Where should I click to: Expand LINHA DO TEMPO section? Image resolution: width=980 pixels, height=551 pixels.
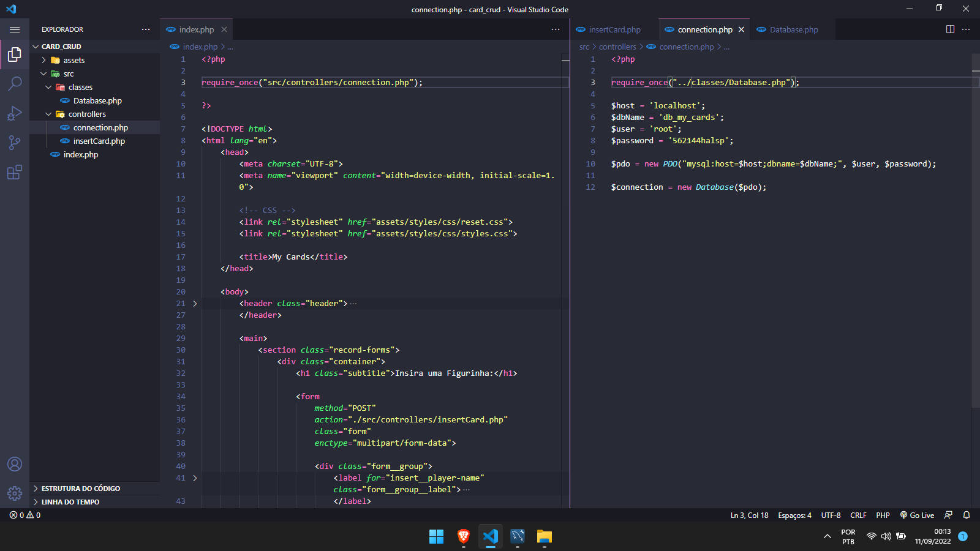[95, 502]
